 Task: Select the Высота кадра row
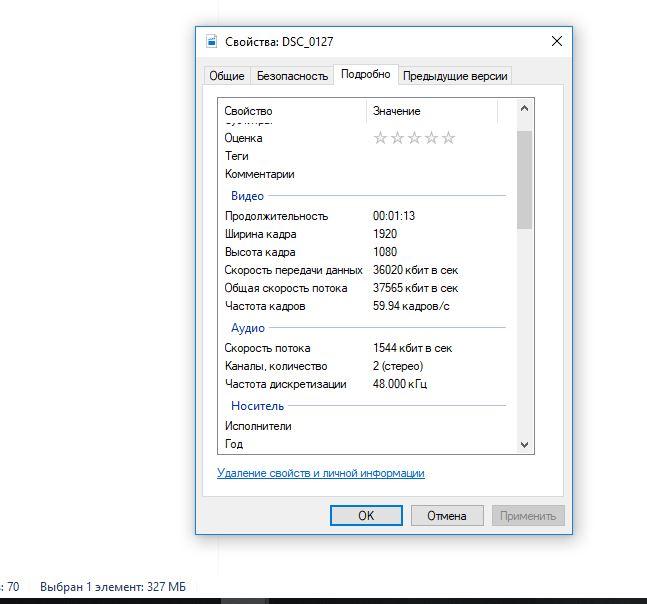366,252
